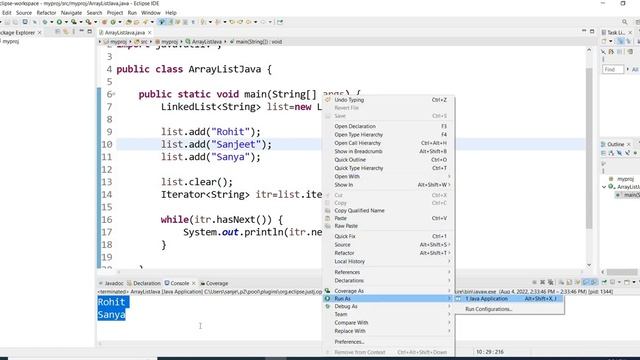Click the editor vertical scrollbar thumb

click(x=589, y=147)
